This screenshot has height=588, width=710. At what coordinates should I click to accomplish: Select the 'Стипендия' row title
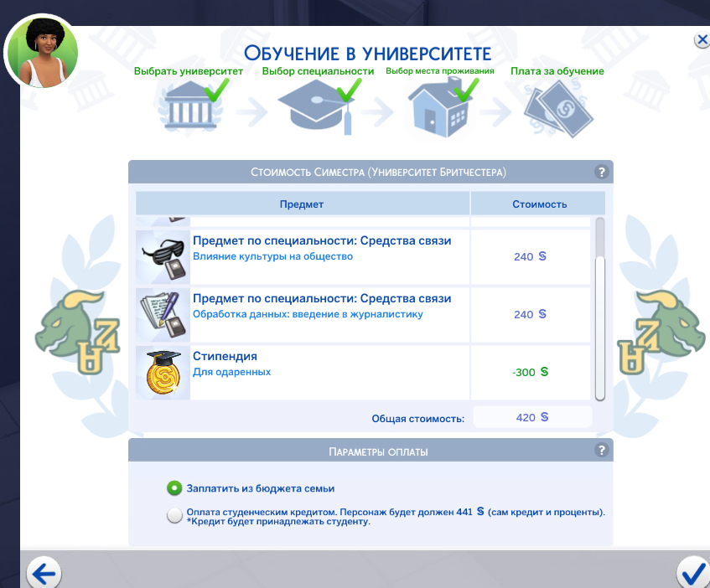(x=225, y=357)
